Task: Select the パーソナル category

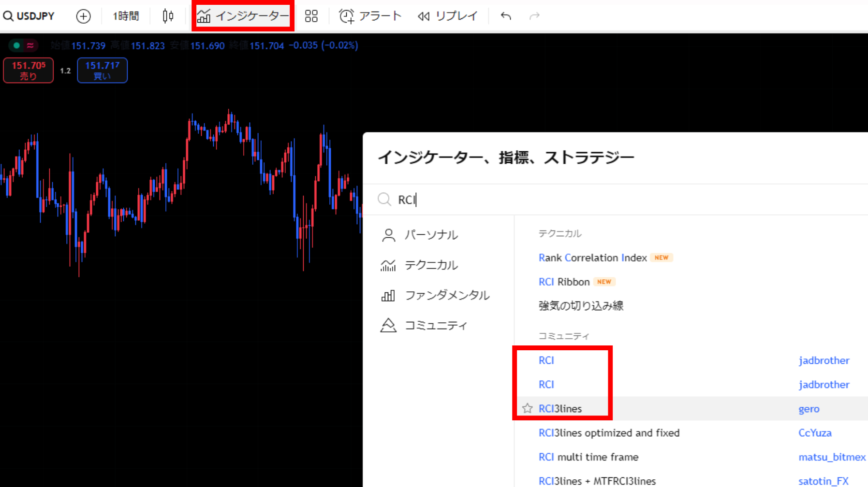Action: [430, 235]
